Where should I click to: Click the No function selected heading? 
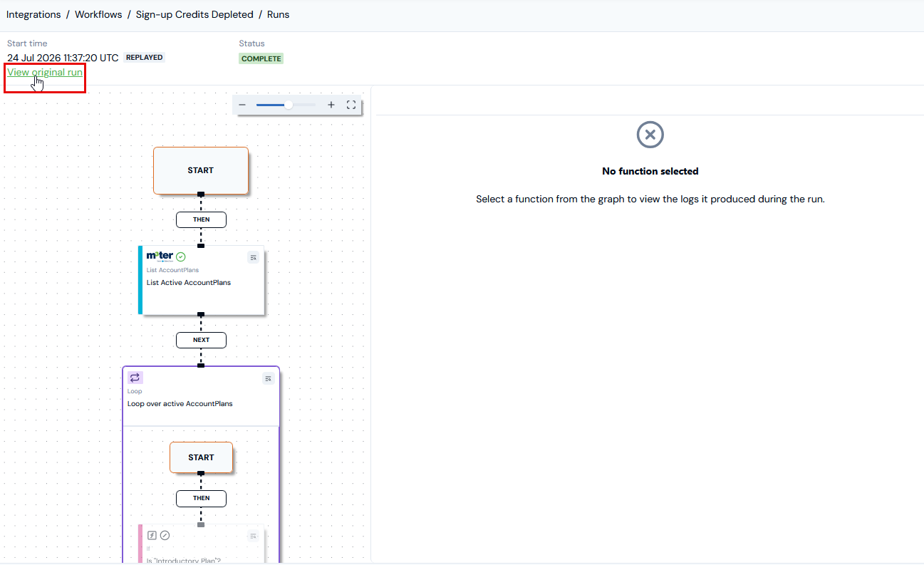tap(650, 171)
